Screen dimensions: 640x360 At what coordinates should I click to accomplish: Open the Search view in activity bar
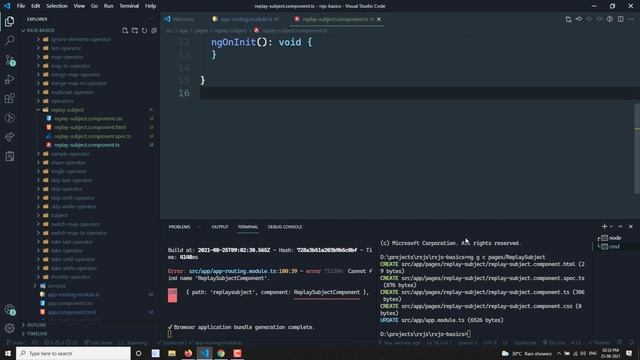point(9,40)
